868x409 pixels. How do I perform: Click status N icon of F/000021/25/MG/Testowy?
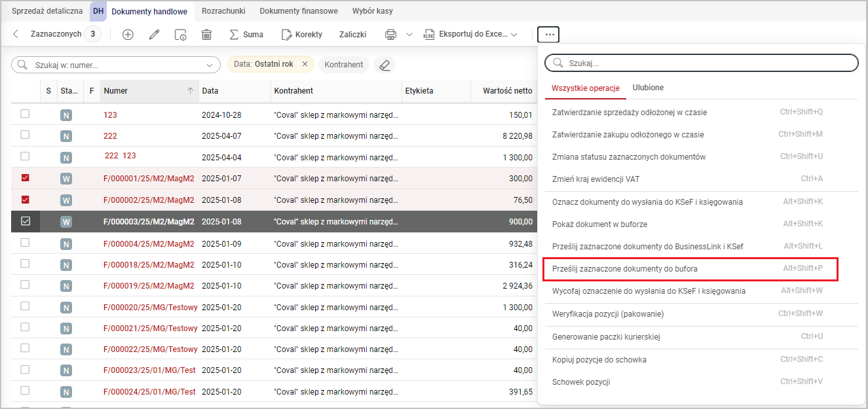coord(66,329)
